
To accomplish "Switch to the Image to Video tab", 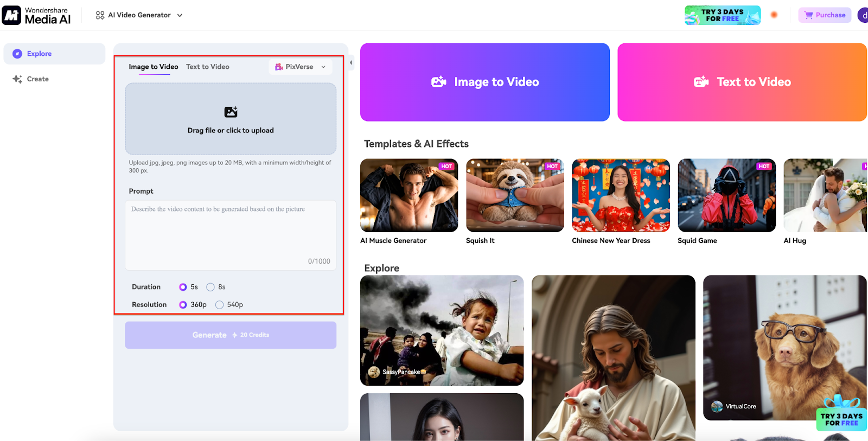I will [154, 67].
